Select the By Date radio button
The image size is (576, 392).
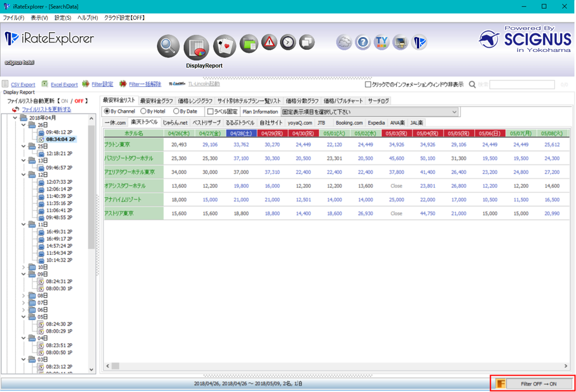pyautogui.click(x=176, y=112)
